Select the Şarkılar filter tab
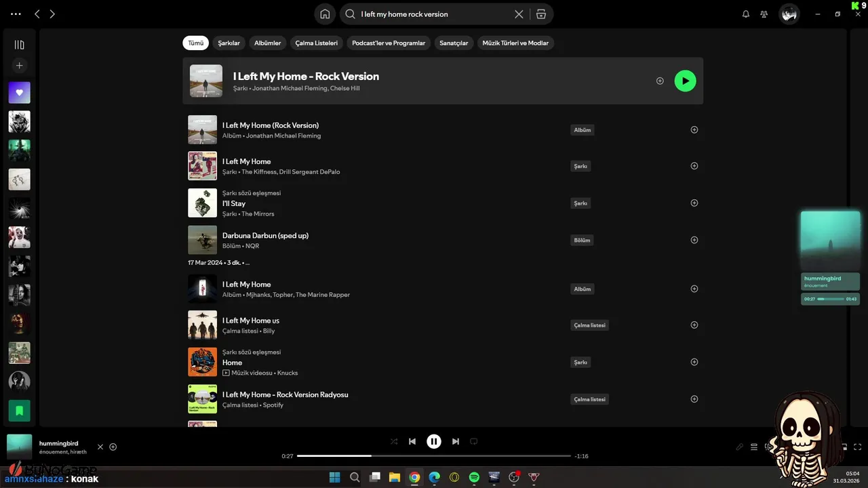The height and width of the screenshot is (488, 868). coord(229,43)
